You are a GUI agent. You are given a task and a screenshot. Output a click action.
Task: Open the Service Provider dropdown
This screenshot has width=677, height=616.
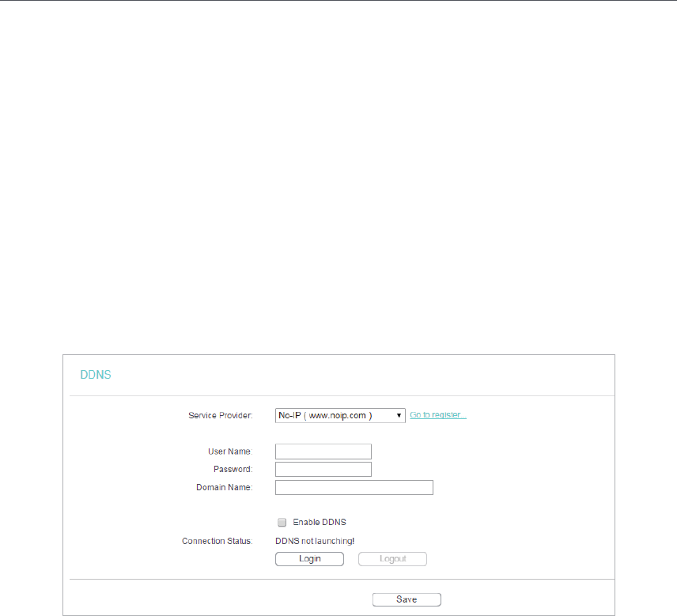(340, 415)
